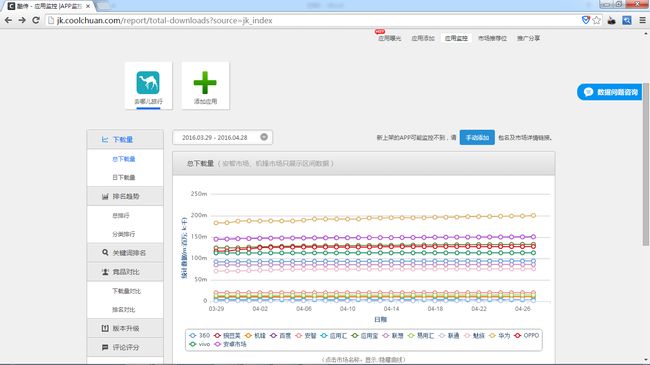Go back with the browser back arrow
Screen dimensions: 650x365
click(8, 20)
